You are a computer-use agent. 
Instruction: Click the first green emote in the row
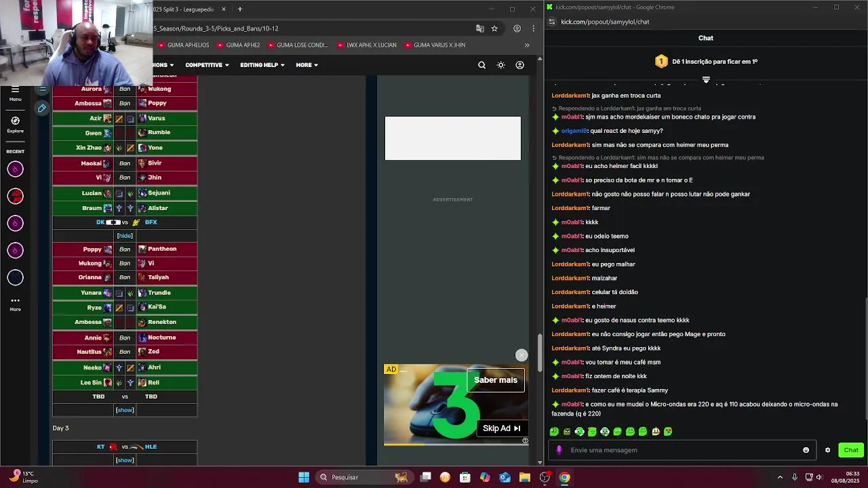[x=554, y=431]
